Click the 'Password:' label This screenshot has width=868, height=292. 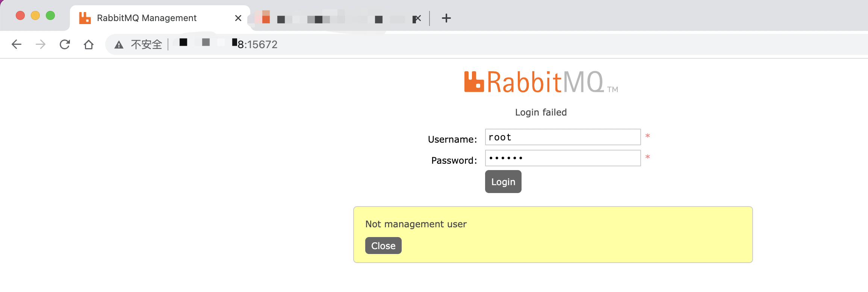[x=454, y=160]
